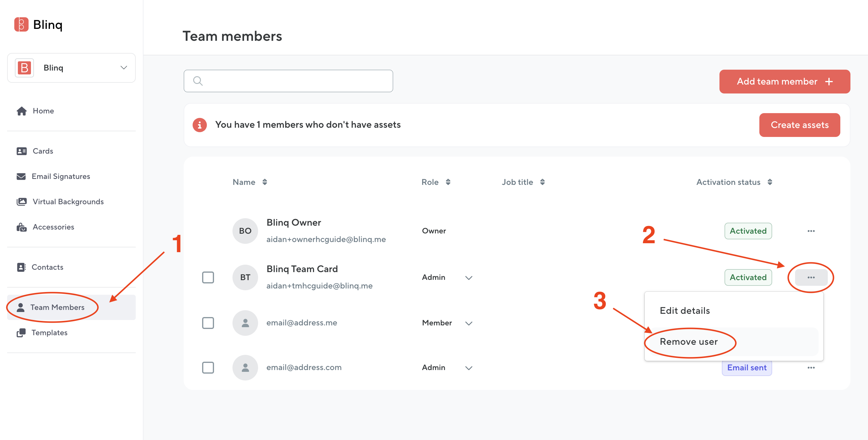Click the search magnifier icon
The image size is (868, 440).
coord(198,81)
